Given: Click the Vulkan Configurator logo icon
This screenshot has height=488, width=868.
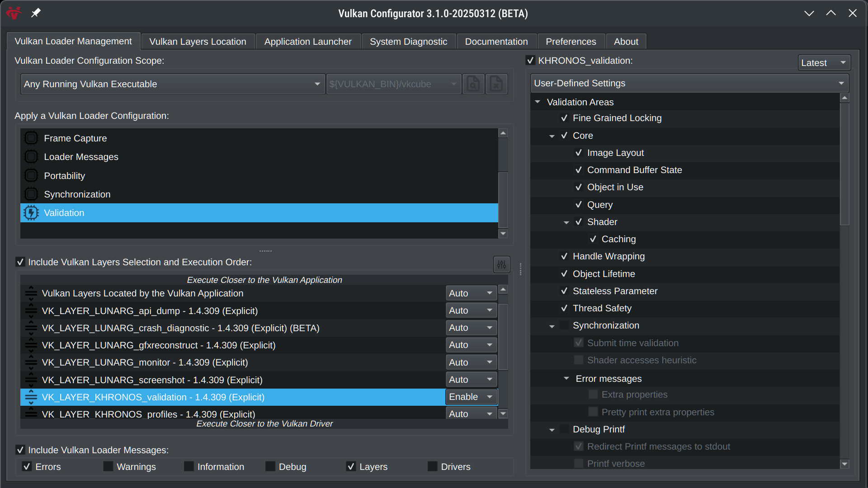Looking at the screenshot, I should tap(14, 13).
